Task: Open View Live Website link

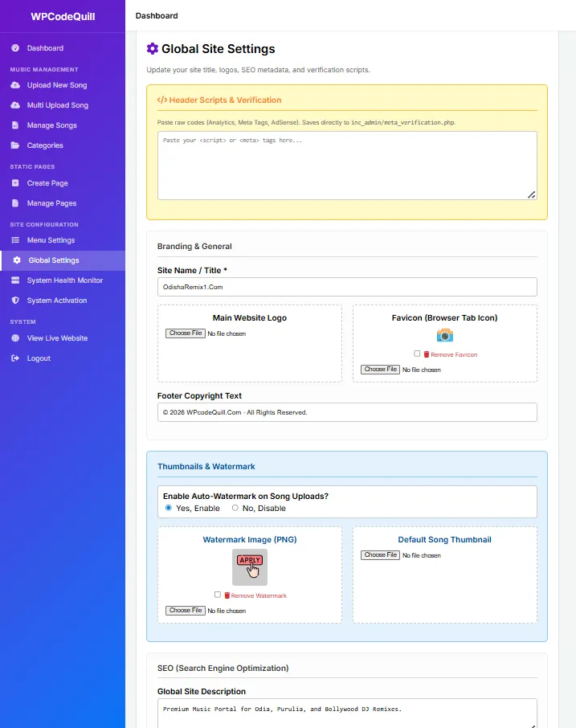Action: [57, 338]
